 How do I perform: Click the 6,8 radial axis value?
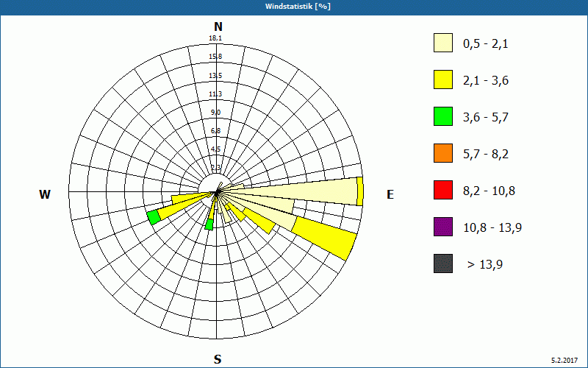pos(215,131)
